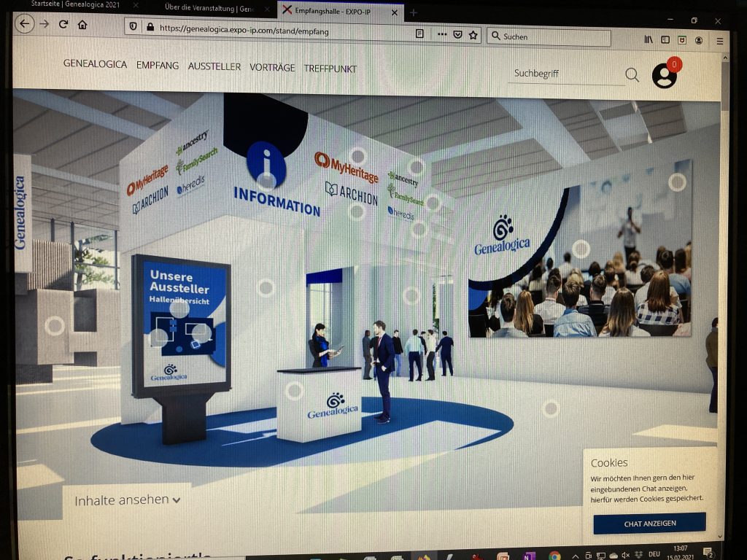Screen dimensions: 747x560
Task: Expand the Inhalte ansehen dropdown
Action: (x=128, y=500)
